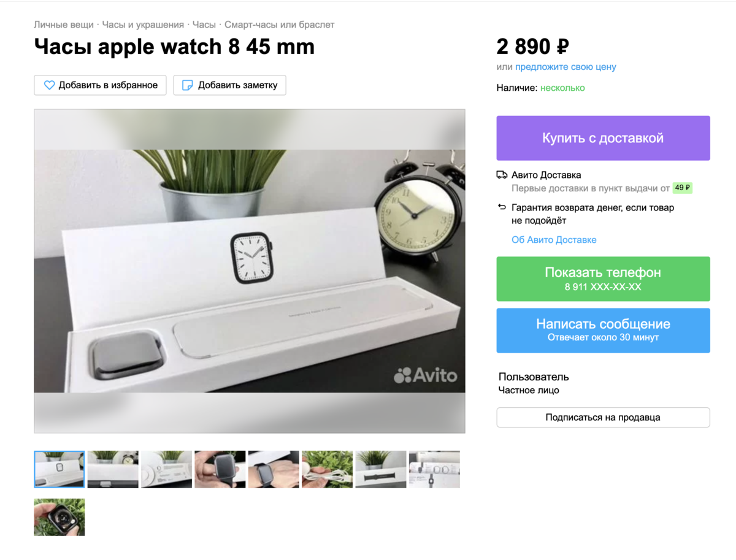736x560 pixels.
Task: Subscribe with Подписаться на продавца button
Action: pos(603,417)
